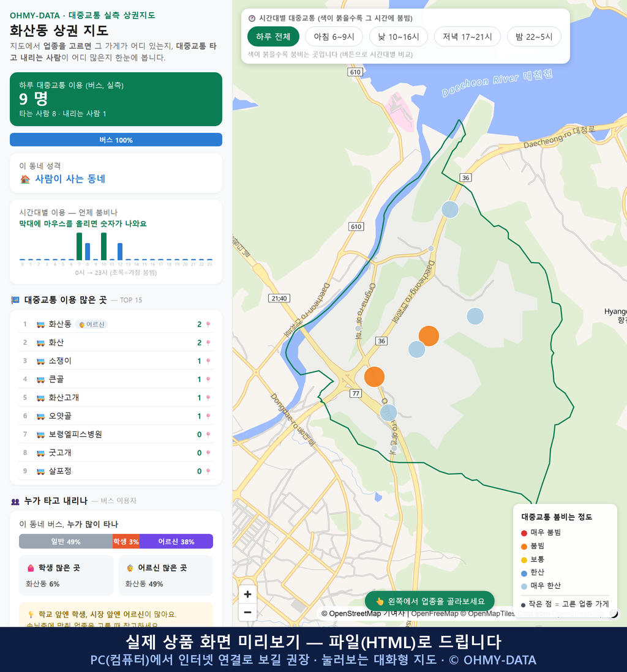Click the bus icon for 소쟁이 row

coord(41,361)
